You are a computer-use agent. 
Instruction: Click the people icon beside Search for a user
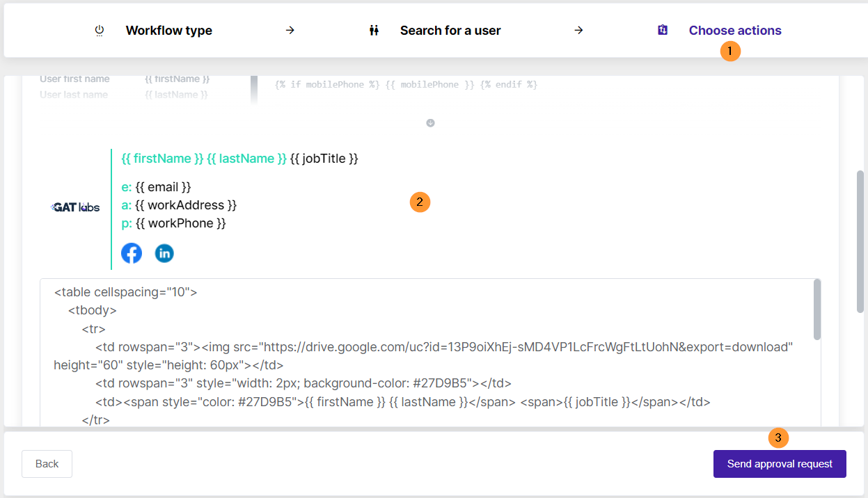coord(374,31)
